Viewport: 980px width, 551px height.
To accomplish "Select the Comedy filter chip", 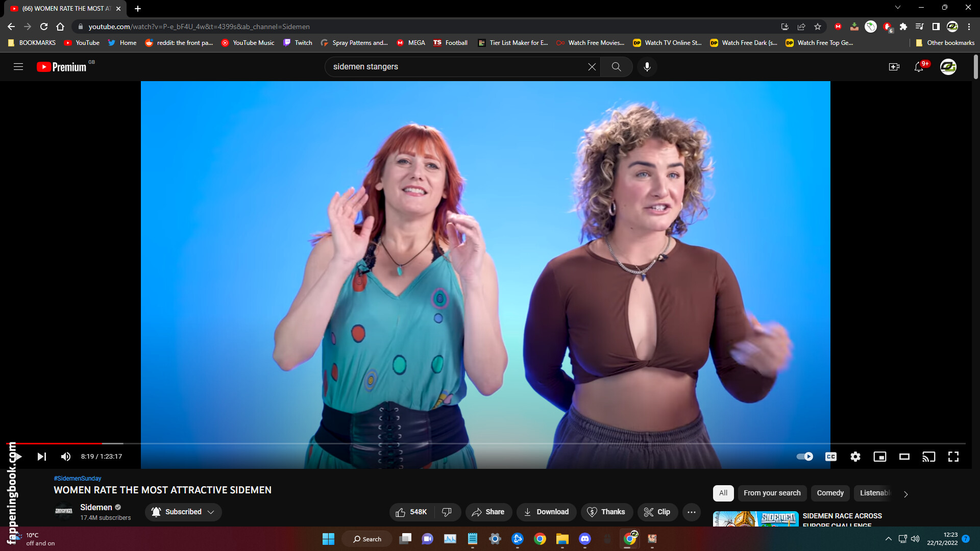I will [830, 493].
